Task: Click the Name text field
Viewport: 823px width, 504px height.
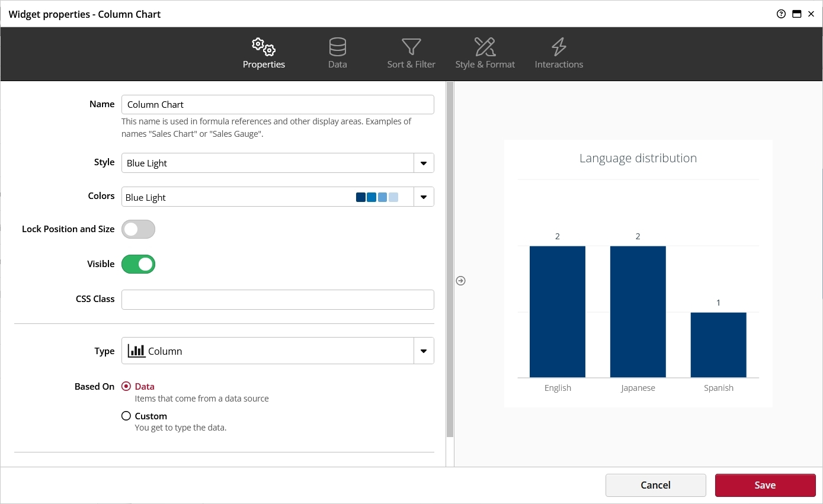Action: tap(277, 105)
